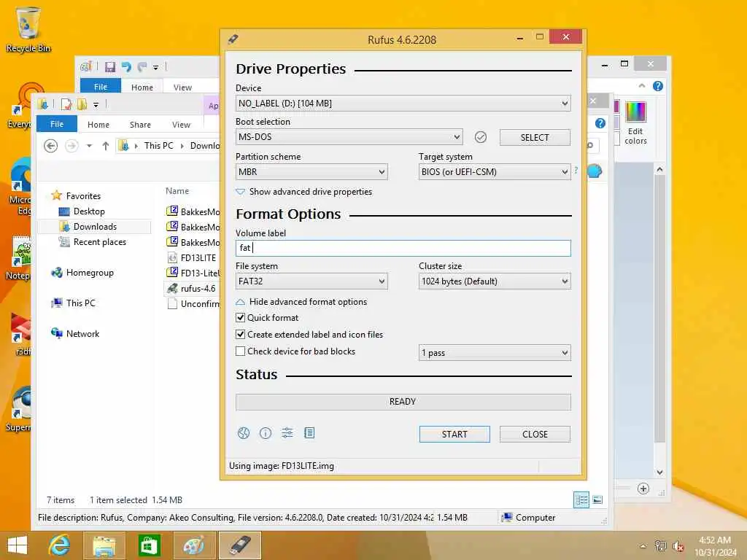This screenshot has height=560, width=747.
Task: Switch Explorer to details view icon
Action: (x=581, y=500)
